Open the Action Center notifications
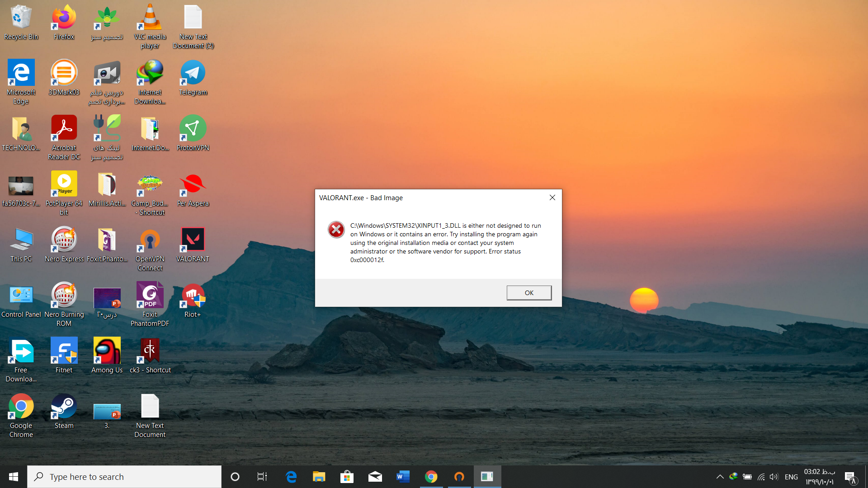Screen dimensions: 868x488 [x=850, y=477]
